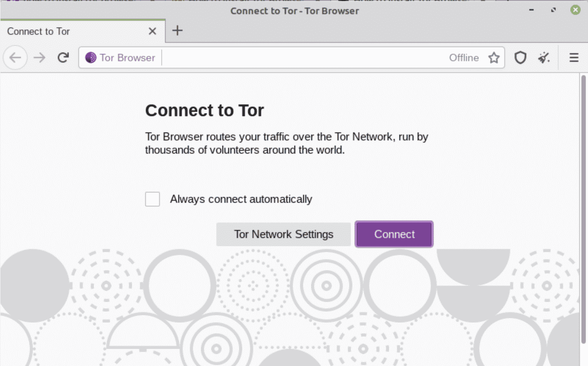Viewport: 588px width, 366px height.
Task: Click the Tor onion identity icon
Action: pos(91,58)
